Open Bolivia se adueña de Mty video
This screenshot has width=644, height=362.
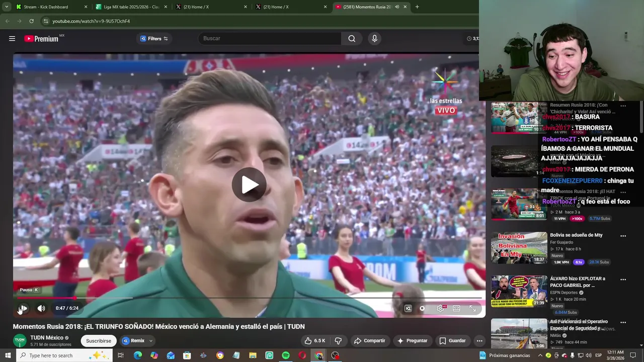pos(576,235)
